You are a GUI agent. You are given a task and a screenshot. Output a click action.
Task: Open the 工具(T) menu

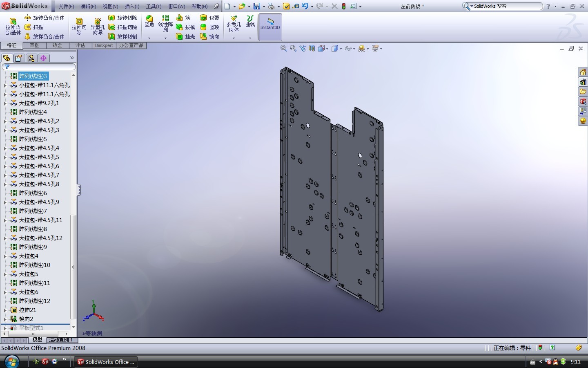[x=154, y=6]
